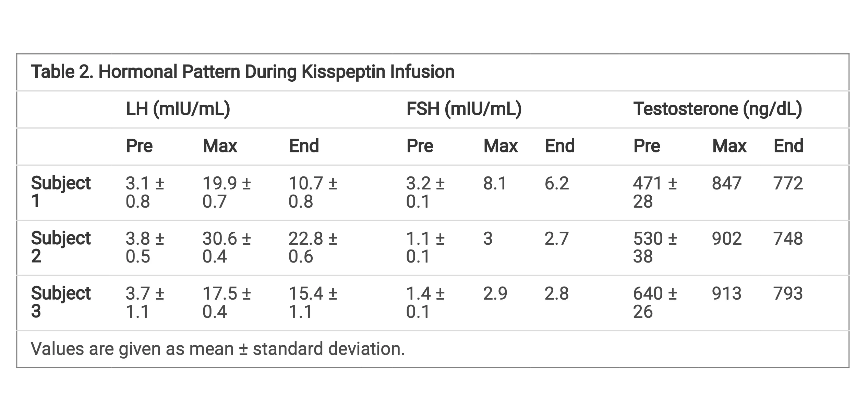
Task: Click Subject 3 LH End value 15.4
Action: tap(313, 302)
